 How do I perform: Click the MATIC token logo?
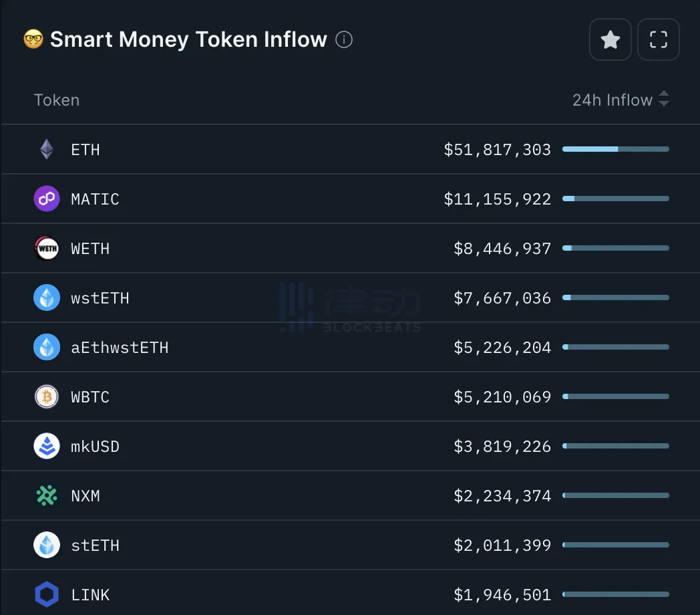(47, 199)
